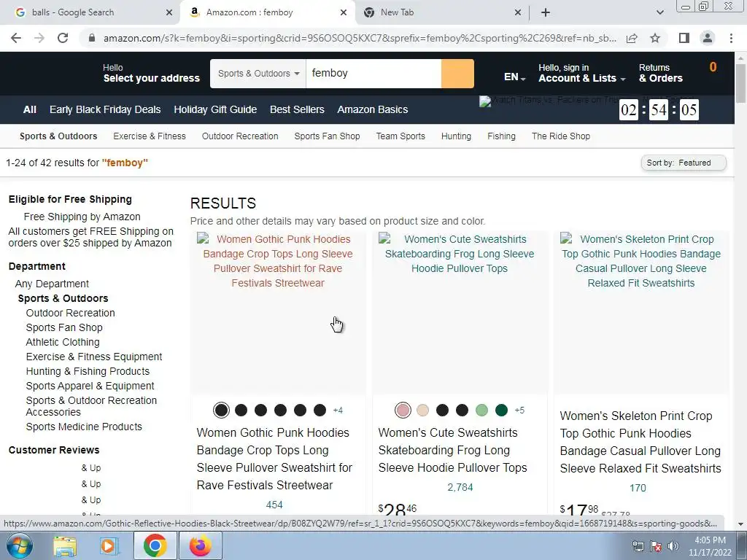747x560 pixels.
Task: Close the Amazon.com femboy tab
Action: click(344, 12)
